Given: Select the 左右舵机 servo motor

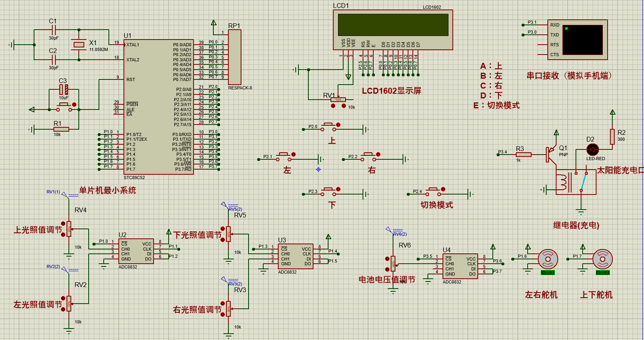Looking at the screenshot, I should point(548,259).
